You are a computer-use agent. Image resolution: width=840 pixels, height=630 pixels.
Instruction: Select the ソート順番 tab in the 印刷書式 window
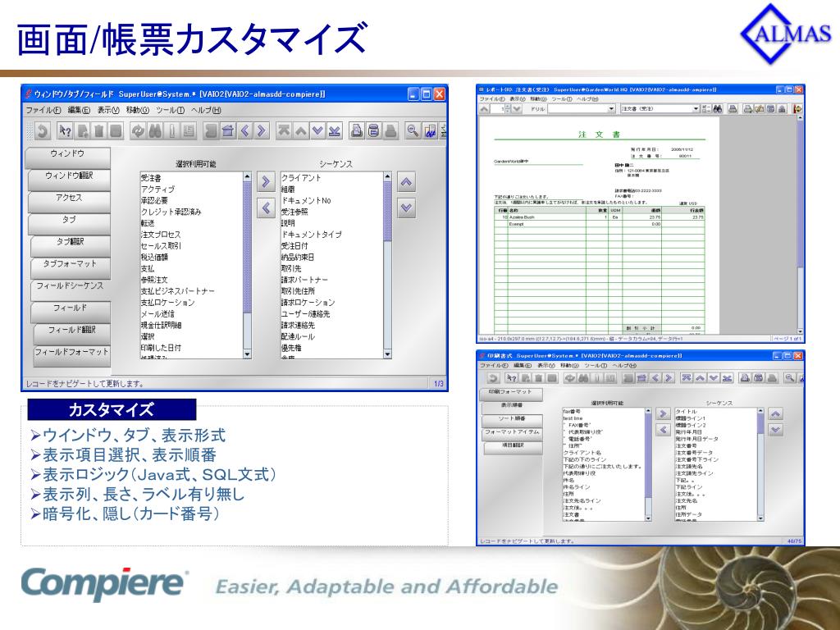click(512, 419)
